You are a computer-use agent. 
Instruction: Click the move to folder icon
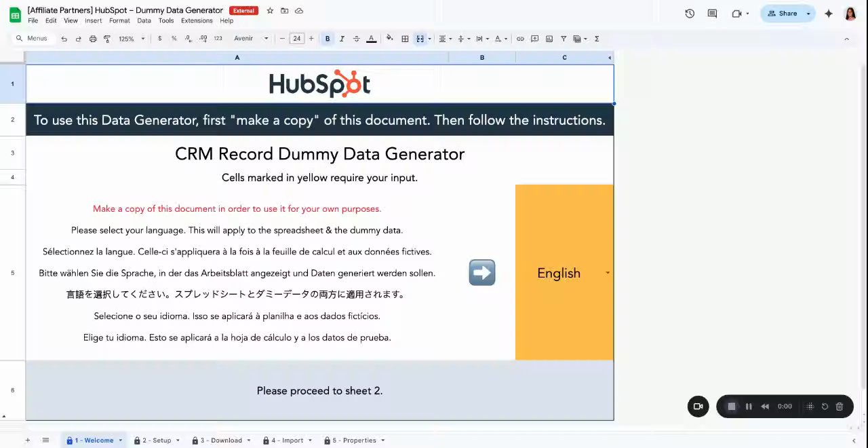pos(285,11)
